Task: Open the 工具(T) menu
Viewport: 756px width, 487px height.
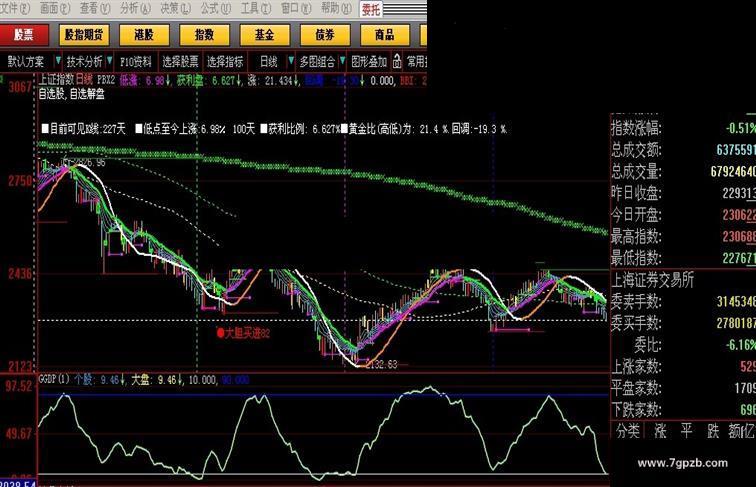Action: coord(256,8)
